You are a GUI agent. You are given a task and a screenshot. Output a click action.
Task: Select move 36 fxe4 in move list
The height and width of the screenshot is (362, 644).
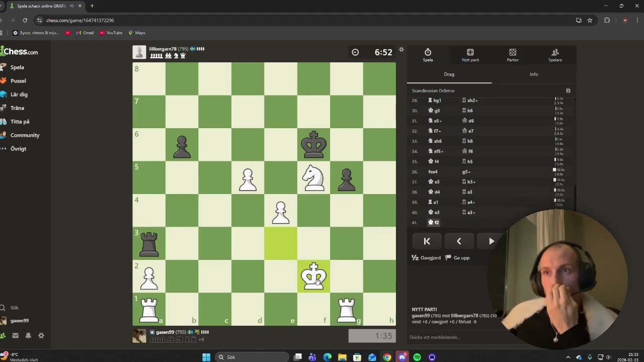[433, 172]
